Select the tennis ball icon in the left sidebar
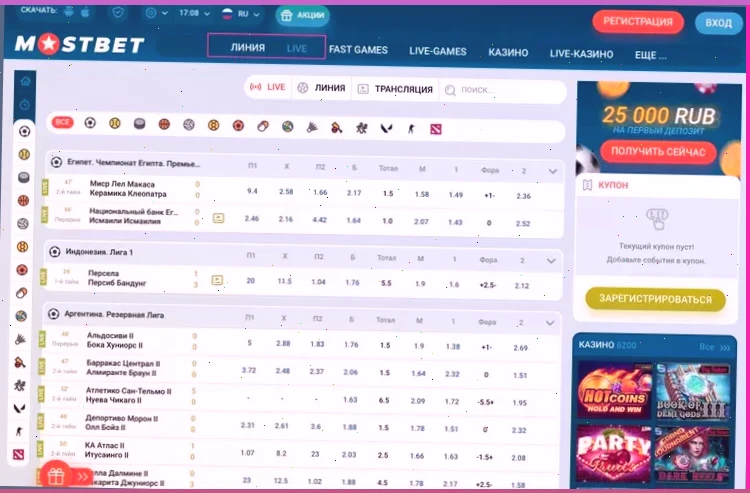Screen dimensions: 750x493 click(x=24, y=154)
